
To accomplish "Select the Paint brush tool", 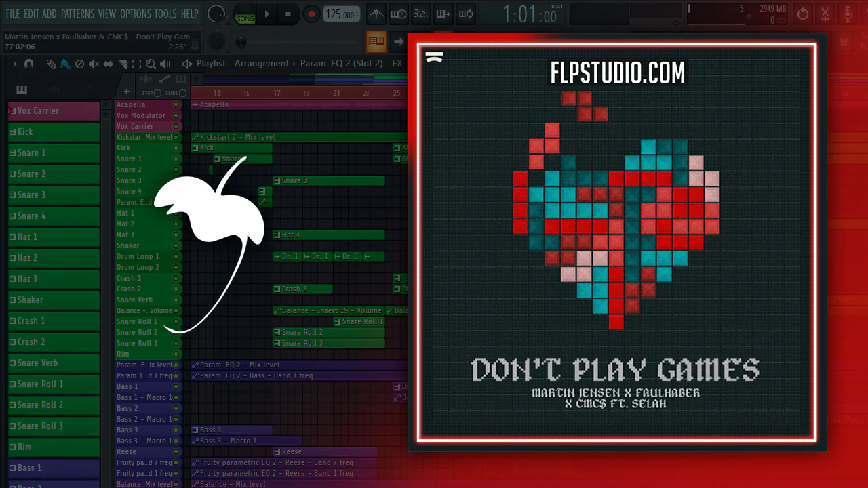I will (65, 64).
